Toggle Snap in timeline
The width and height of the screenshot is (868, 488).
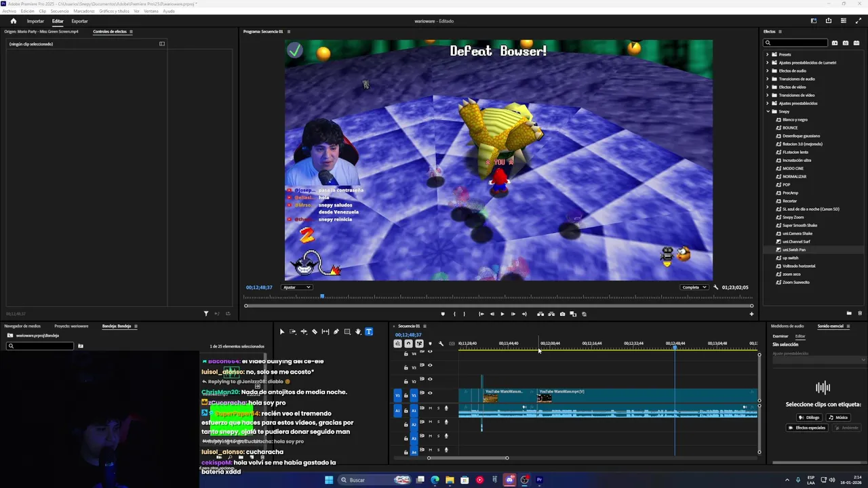coord(408,344)
